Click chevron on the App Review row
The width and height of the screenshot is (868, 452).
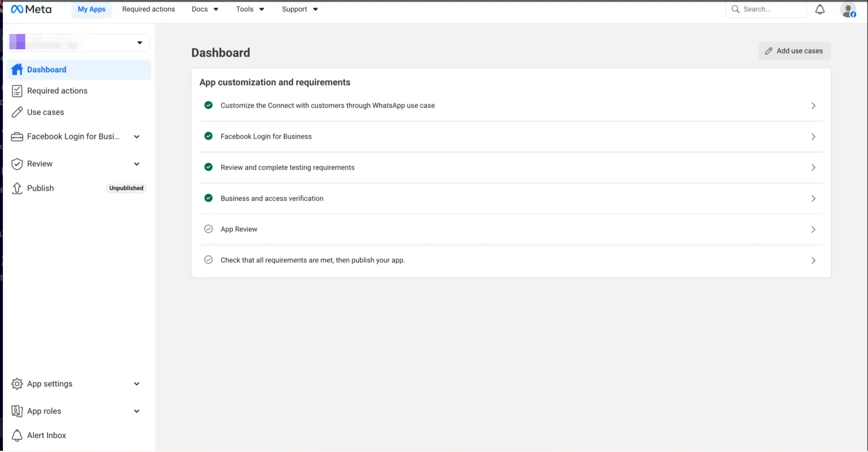click(x=813, y=230)
